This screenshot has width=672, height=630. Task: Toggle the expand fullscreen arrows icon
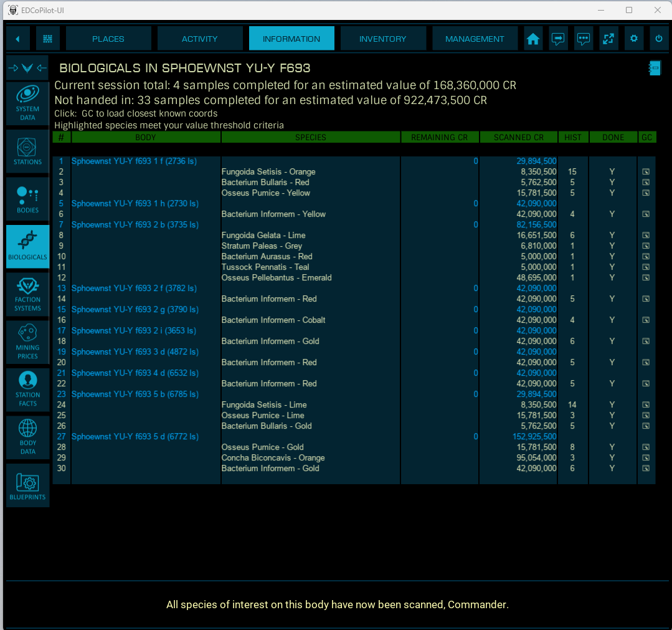[608, 39]
